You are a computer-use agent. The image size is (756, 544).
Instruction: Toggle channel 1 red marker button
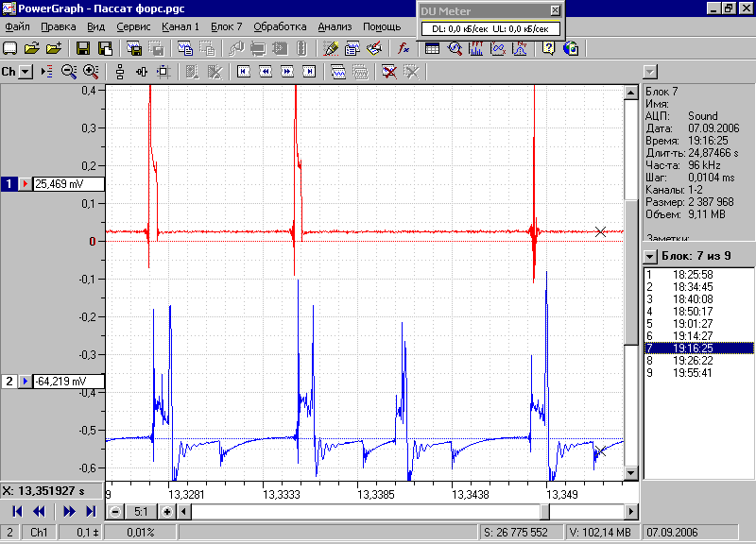point(25,183)
